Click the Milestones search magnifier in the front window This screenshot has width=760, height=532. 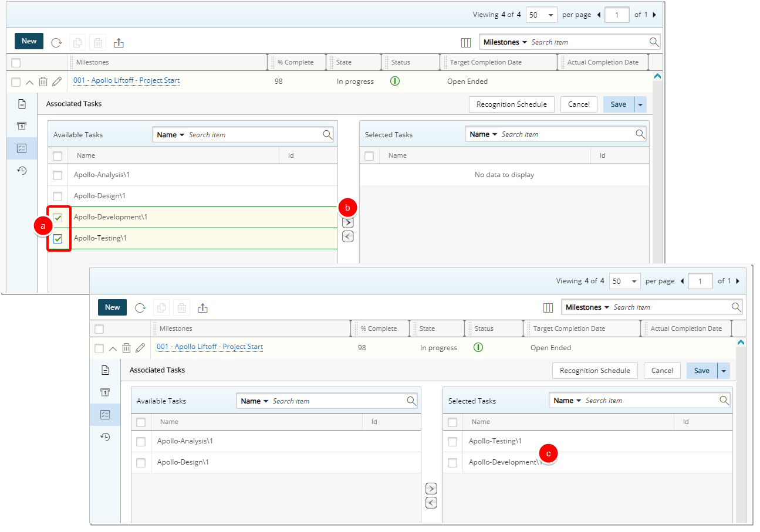(x=736, y=307)
